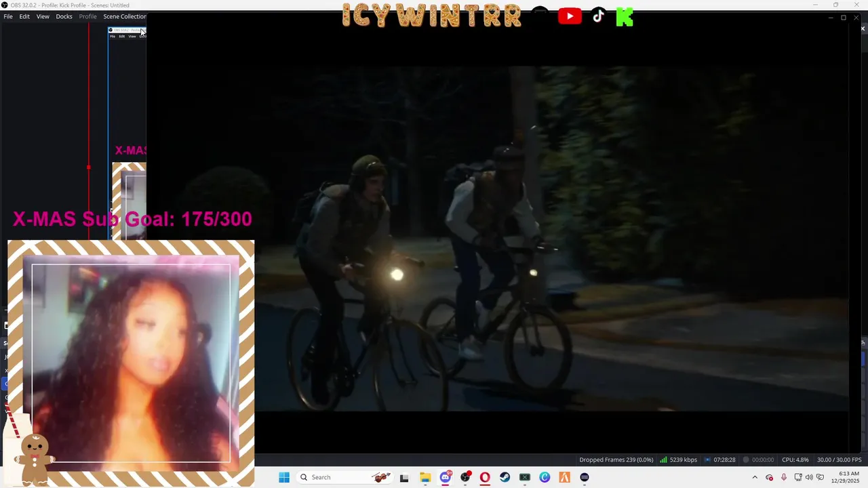Click the streaming status icon in status bar
Image resolution: width=868 pixels, height=488 pixels.
tap(708, 460)
